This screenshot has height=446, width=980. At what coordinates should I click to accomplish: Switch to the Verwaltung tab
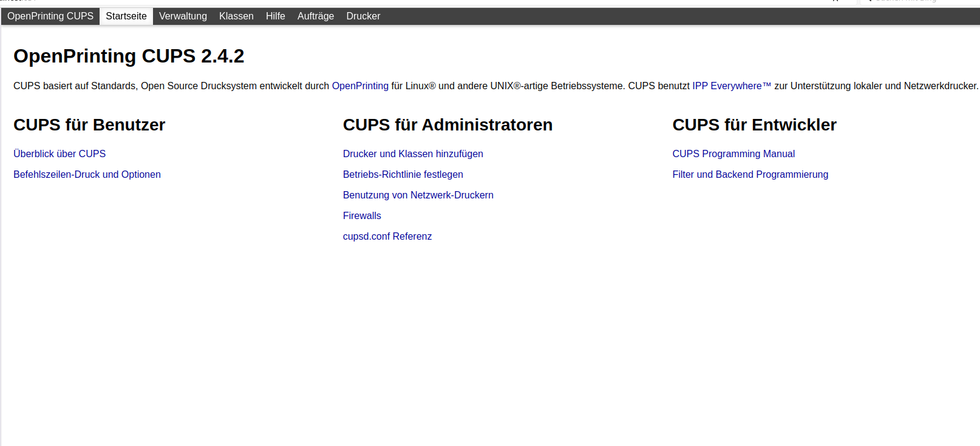tap(183, 16)
